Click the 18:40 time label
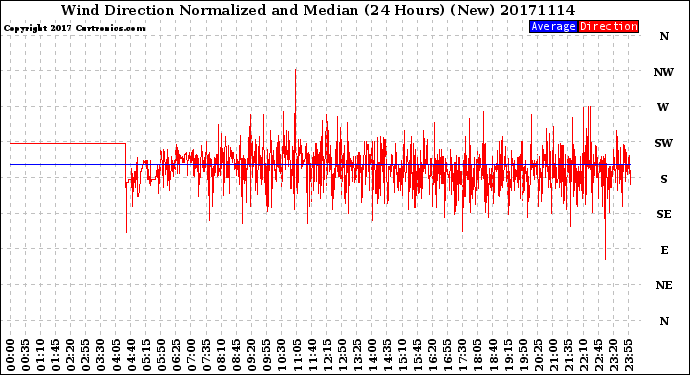690x375 pixels. [492, 355]
